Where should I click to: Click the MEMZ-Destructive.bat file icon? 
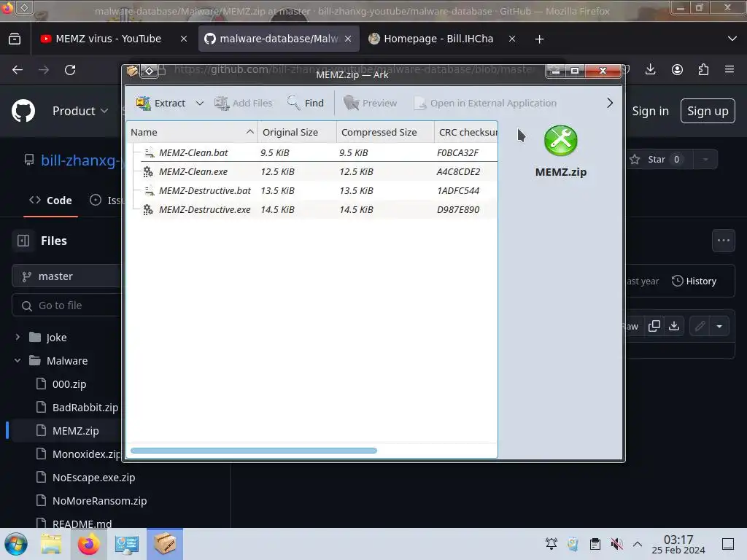149,190
